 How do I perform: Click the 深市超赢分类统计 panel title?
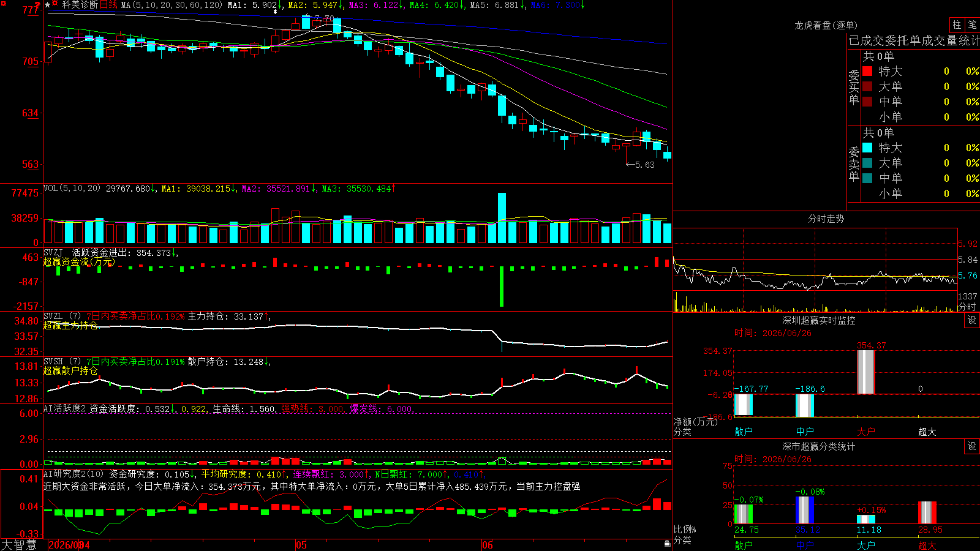(819, 446)
